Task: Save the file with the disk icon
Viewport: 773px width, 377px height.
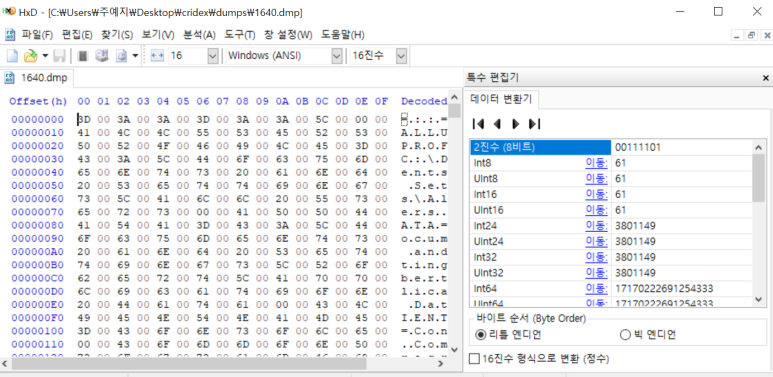Action: (x=59, y=56)
